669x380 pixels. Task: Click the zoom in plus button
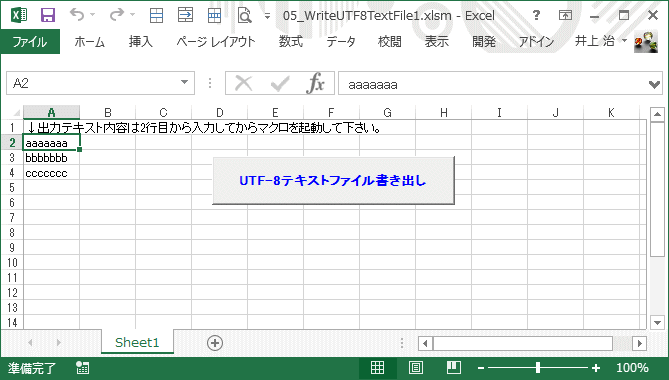pyautogui.click(x=596, y=368)
